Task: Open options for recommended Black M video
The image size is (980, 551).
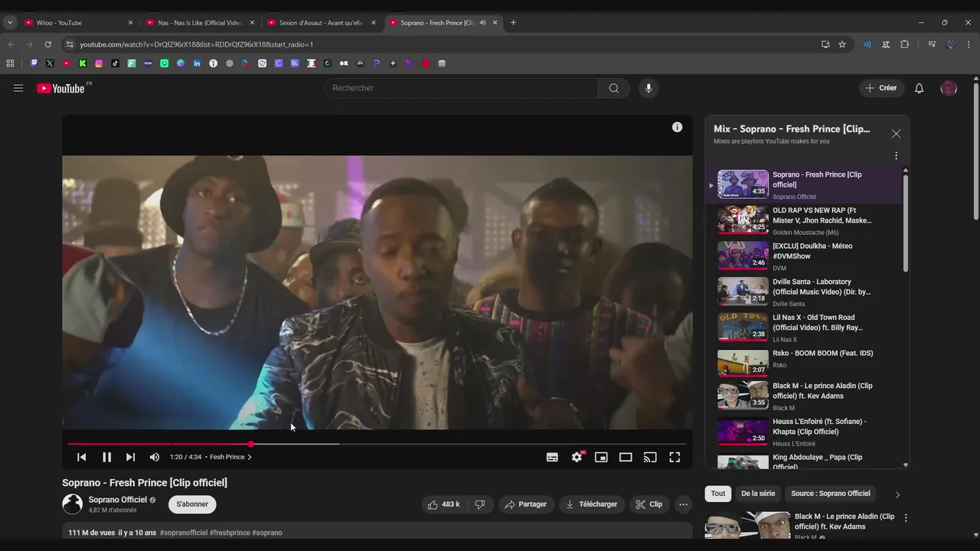Action: click(x=906, y=518)
